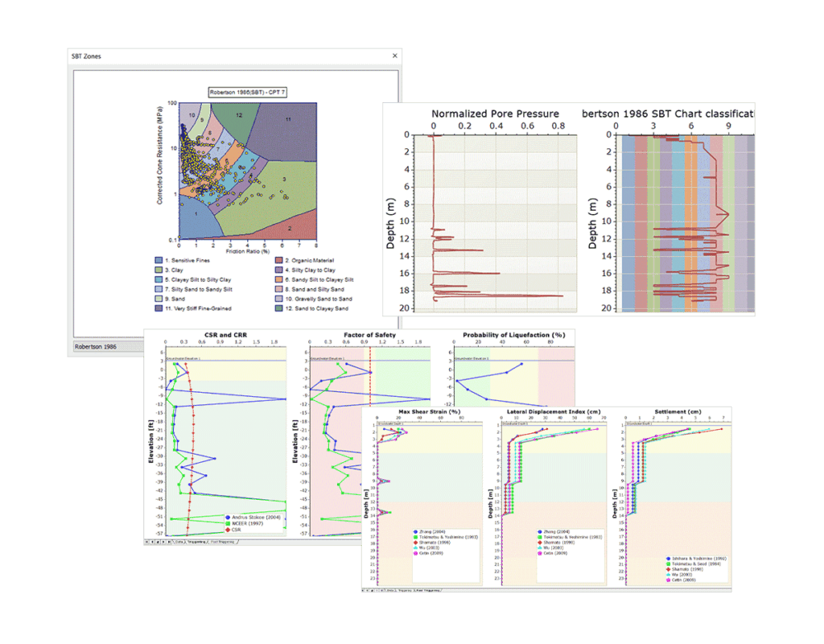This screenshot has height=644, width=824.
Task: Click Cetin (2009) marker in Lateral Displacement legend
Action: click(539, 553)
